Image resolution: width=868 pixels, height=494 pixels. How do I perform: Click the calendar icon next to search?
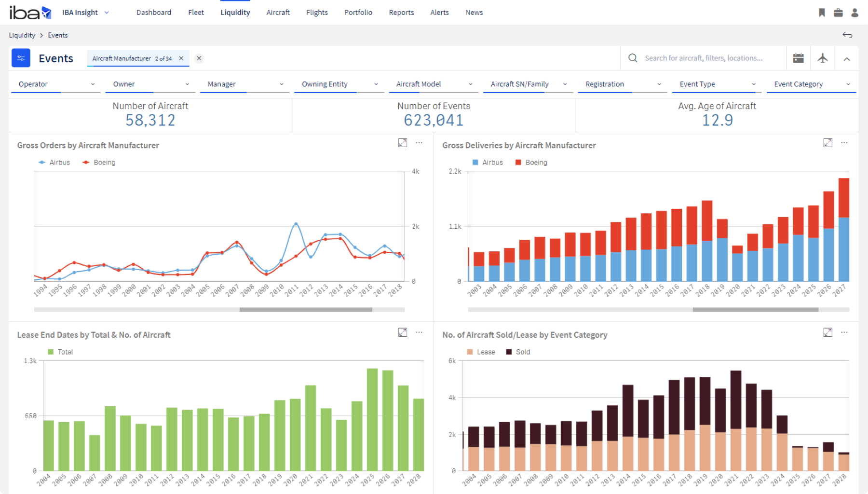[798, 58]
